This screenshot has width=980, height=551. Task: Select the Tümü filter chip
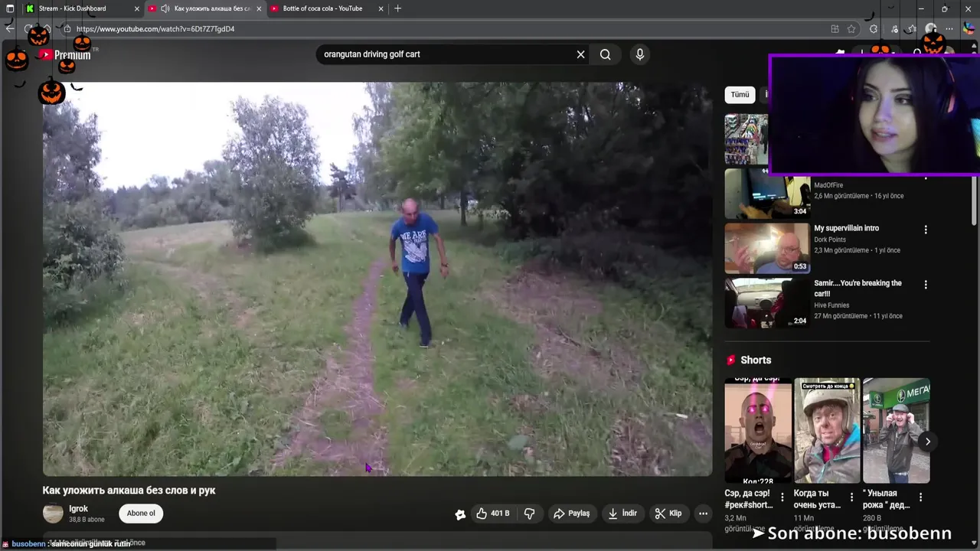point(740,94)
